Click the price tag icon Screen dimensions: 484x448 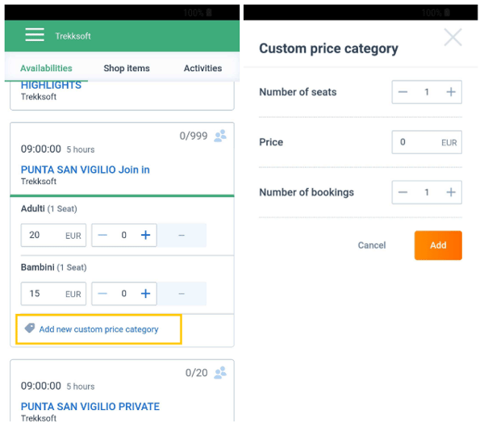[x=30, y=328]
